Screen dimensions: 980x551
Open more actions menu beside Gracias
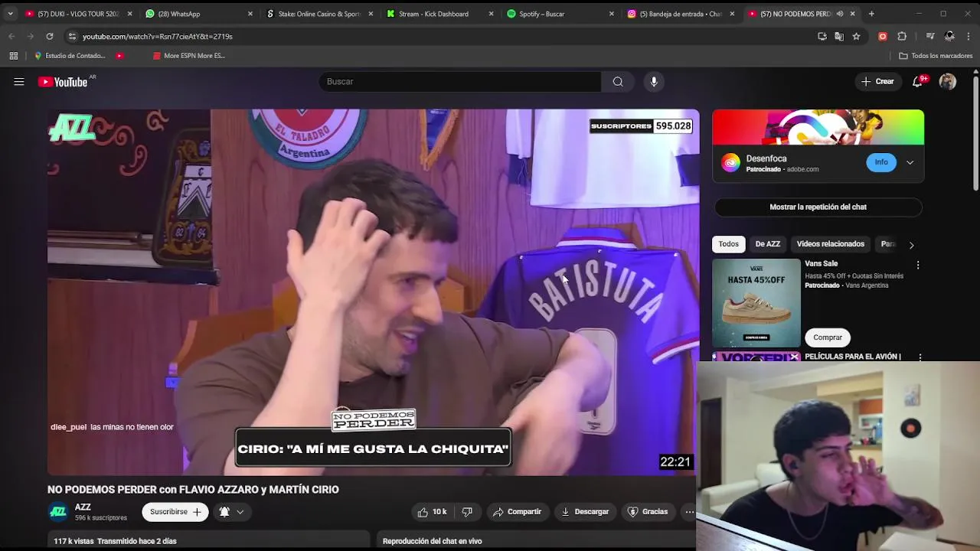coord(689,512)
